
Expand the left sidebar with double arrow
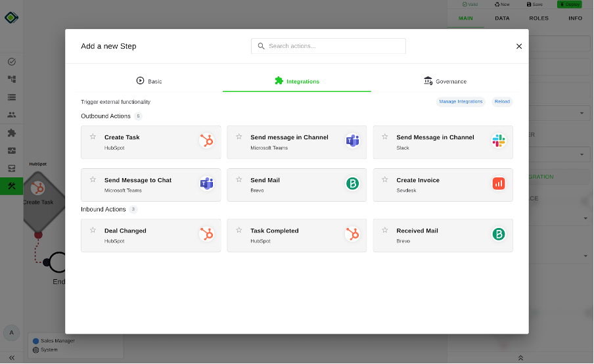coord(11,357)
